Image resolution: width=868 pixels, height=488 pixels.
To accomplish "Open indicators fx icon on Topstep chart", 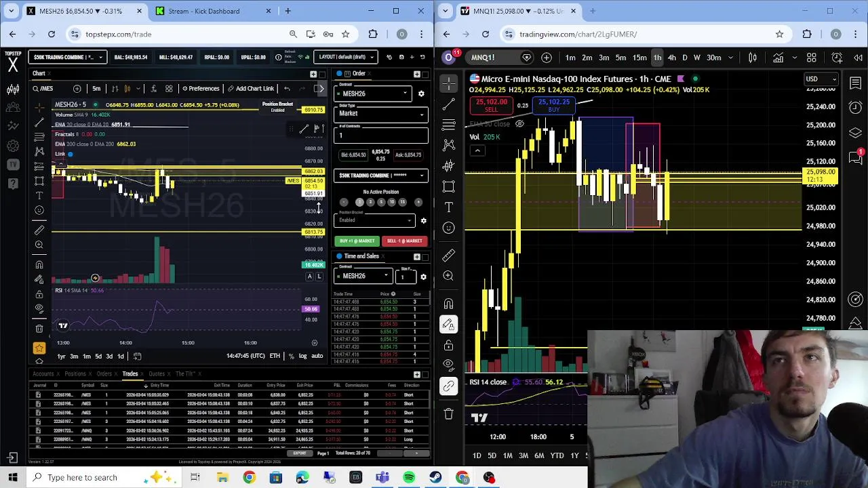I will [153, 88].
